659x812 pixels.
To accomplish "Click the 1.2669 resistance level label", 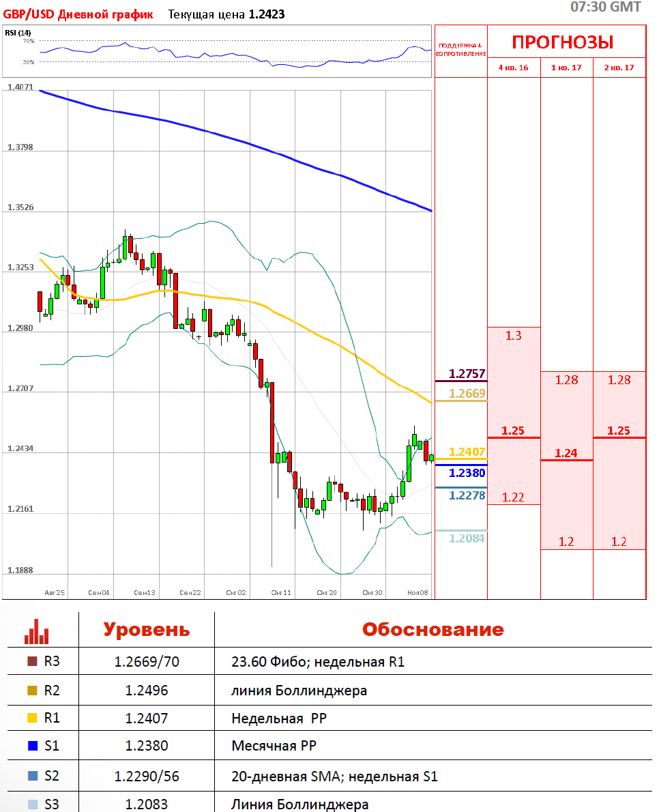I will coord(467,394).
